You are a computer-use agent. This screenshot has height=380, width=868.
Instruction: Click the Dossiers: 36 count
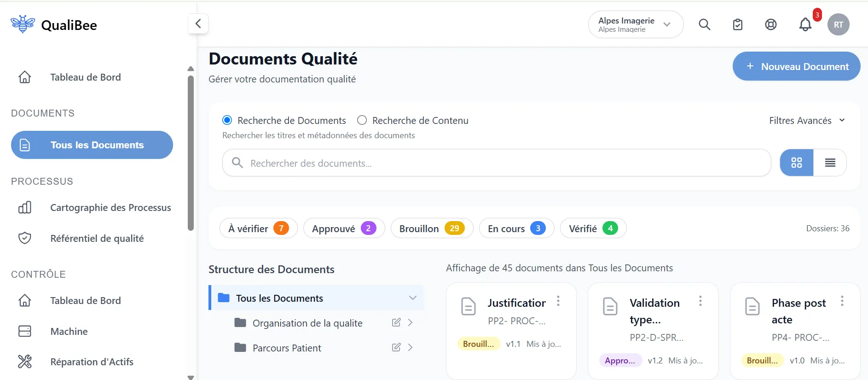point(827,228)
